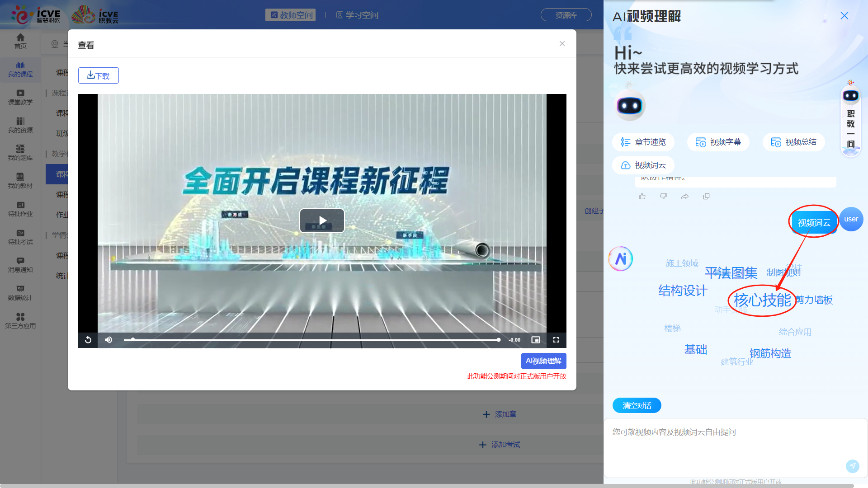Clear the conversation with 清空对话
The image size is (868, 488).
[x=637, y=405]
